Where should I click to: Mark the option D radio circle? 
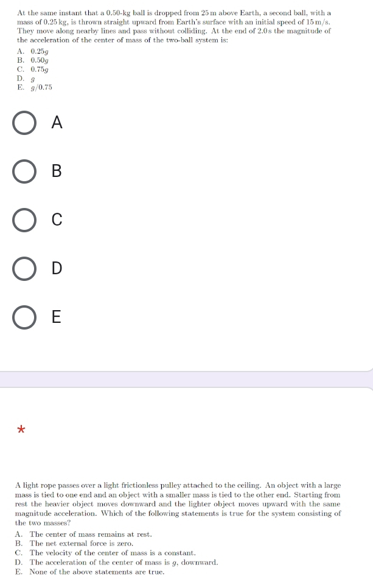(x=24, y=269)
